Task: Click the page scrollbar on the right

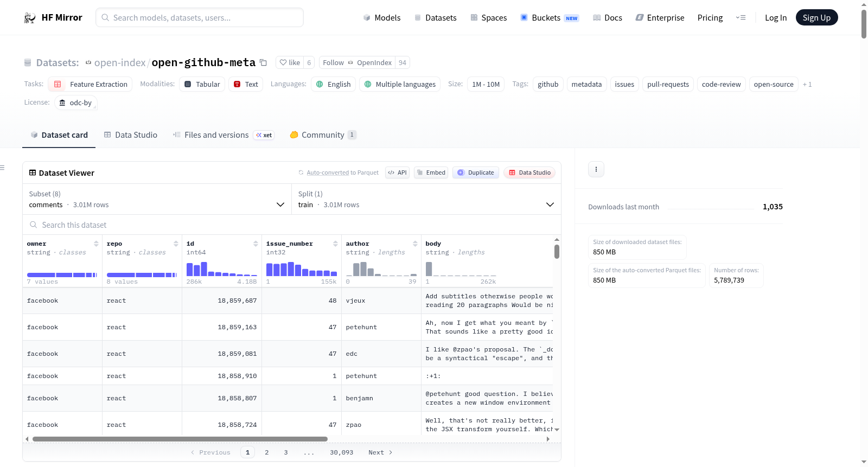Action: [x=864, y=24]
